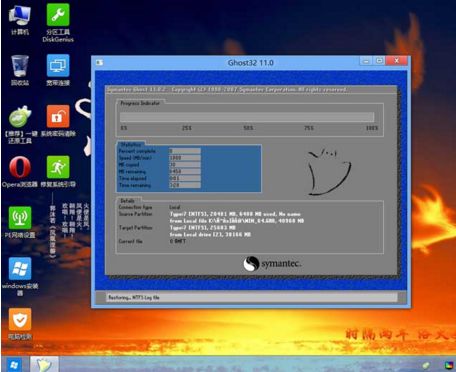Minimize the Ghost32 11.0 window
This screenshot has width=456, height=372.
pos(366,61)
